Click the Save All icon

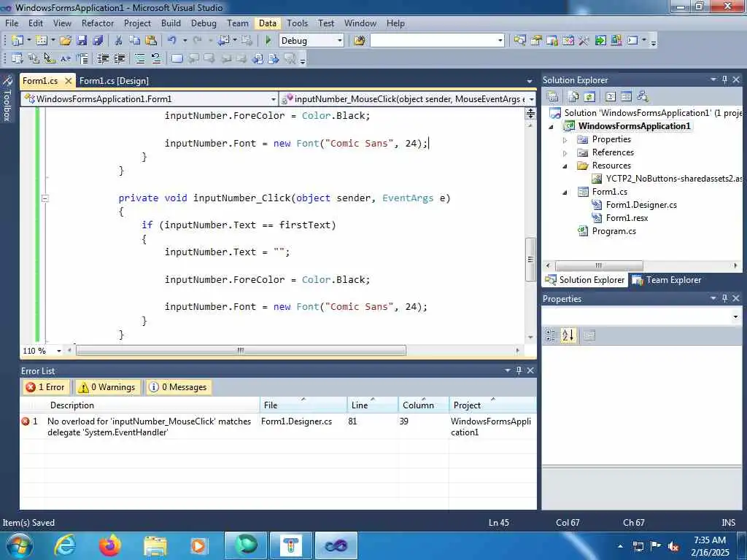[98, 41]
